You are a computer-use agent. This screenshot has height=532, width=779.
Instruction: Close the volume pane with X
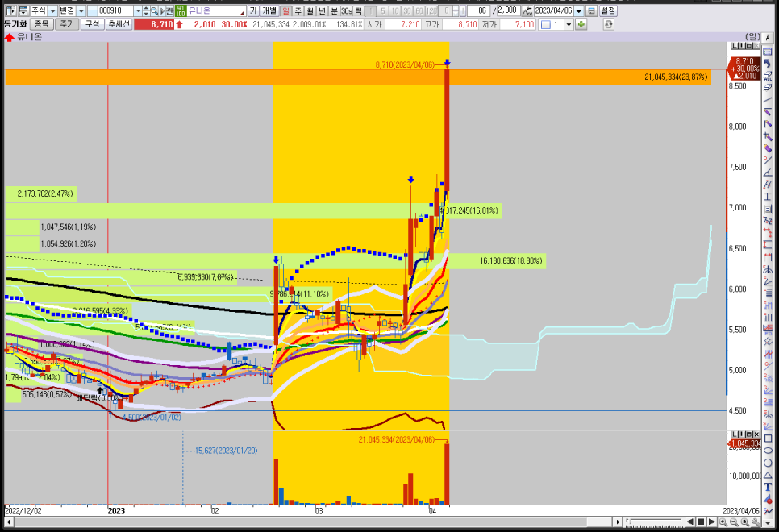pyautogui.click(x=757, y=434)
